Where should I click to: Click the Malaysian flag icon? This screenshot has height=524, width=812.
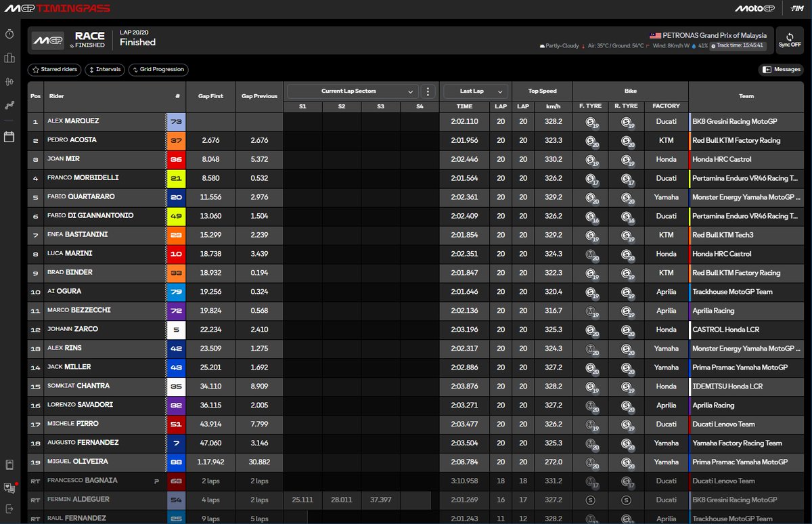click(x=655, y=35)
